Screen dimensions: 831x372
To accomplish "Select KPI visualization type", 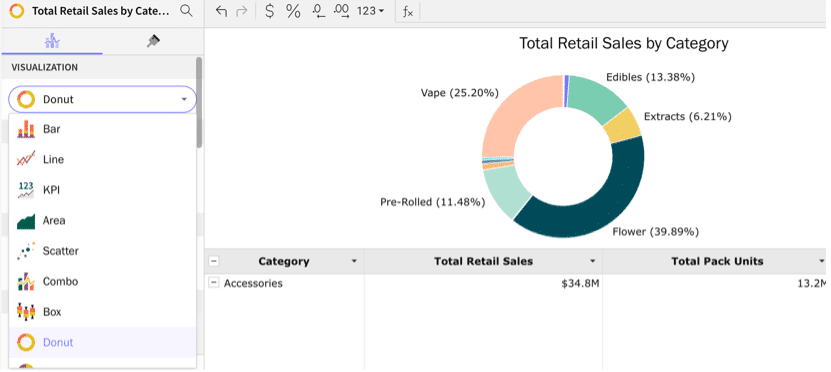I will (102, 190).
